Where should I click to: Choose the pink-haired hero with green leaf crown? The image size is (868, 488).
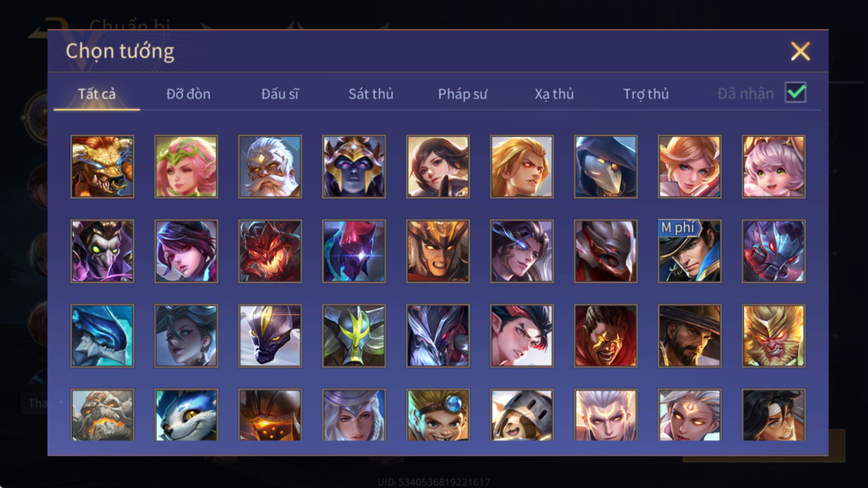click(x=186, y=167)
